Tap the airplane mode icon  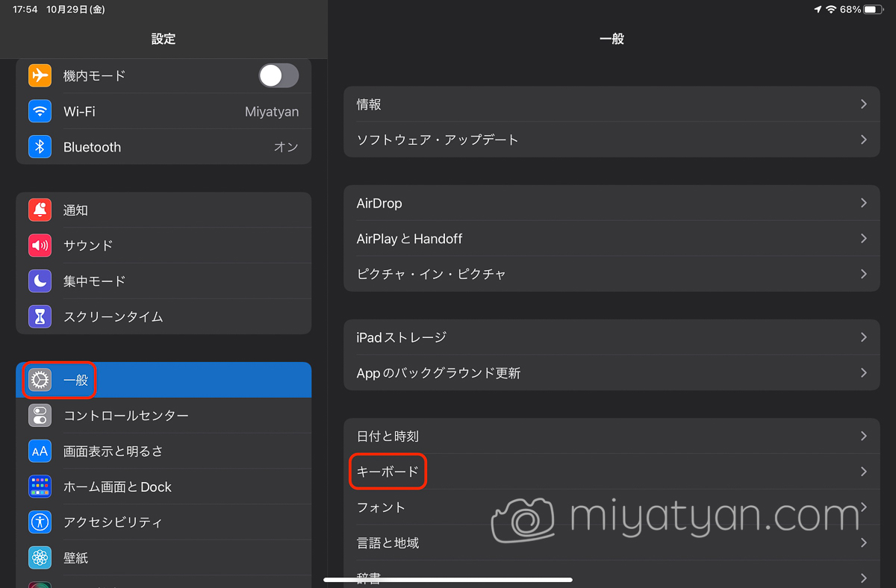pos(40,75)
